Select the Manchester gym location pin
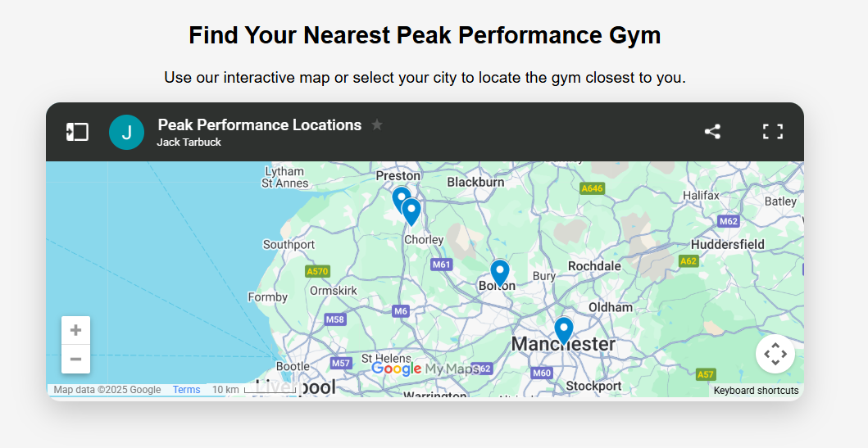This screenshot has width=868, height=448. 563,329
